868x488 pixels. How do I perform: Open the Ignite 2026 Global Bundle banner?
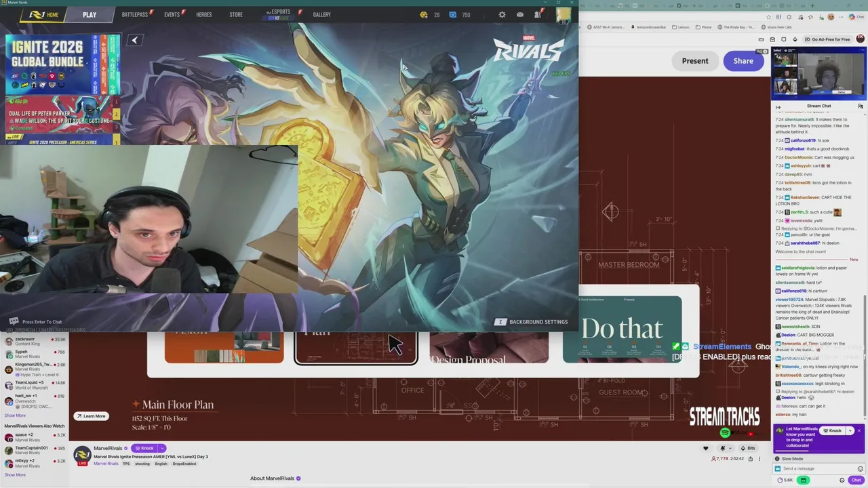(62, 64)
